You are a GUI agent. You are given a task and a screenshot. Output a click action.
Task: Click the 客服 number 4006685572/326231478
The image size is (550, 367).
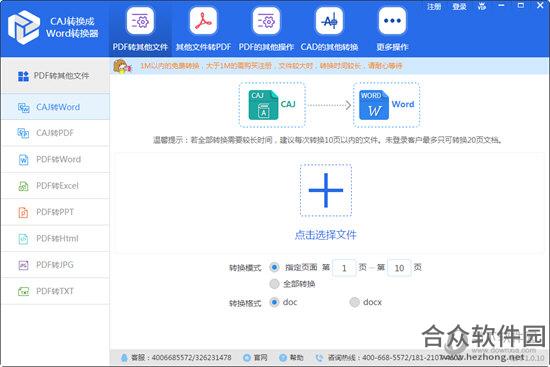(192, 358)
